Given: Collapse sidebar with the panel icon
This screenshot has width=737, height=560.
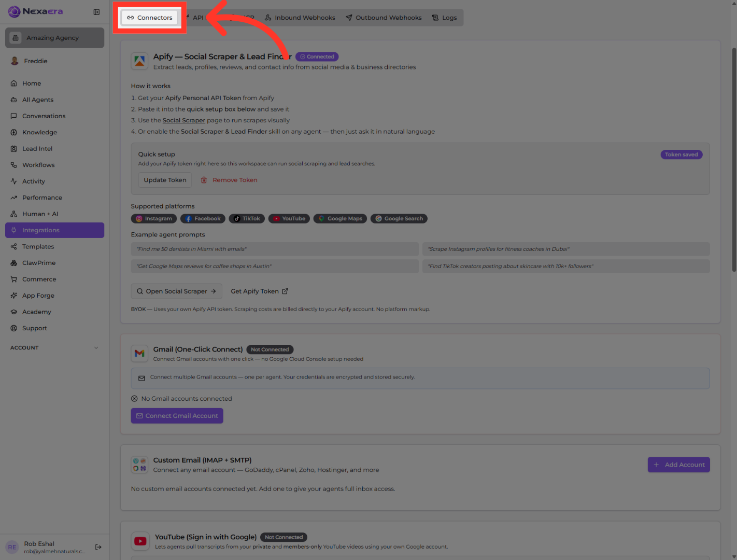Looking at the screenshot, I should 96,12.
